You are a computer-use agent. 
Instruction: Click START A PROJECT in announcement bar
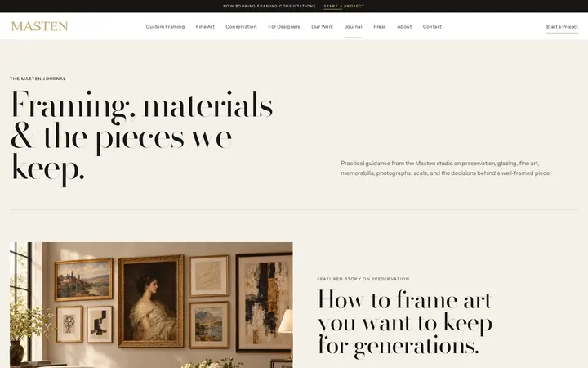[344, 6]
